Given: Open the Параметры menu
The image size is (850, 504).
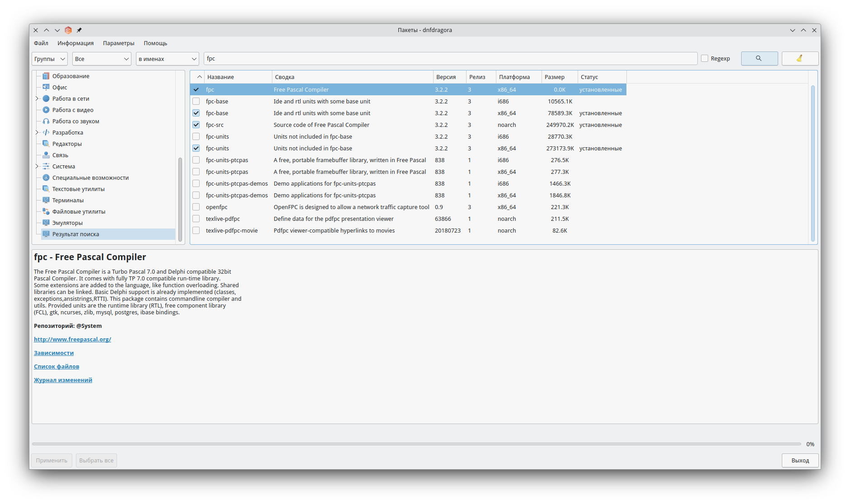Looking at the screenshot, I should (x=119, y=43).
